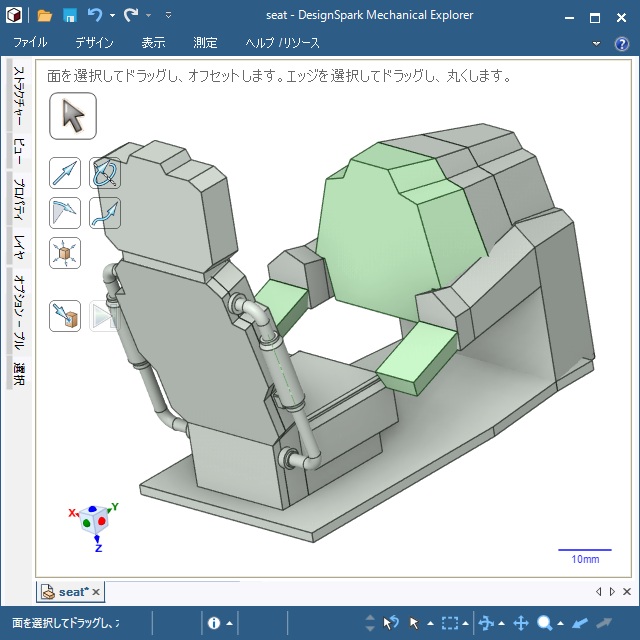Open the Undo history dropdown
The width and height of the screenshot is (640, 640).
112,16
